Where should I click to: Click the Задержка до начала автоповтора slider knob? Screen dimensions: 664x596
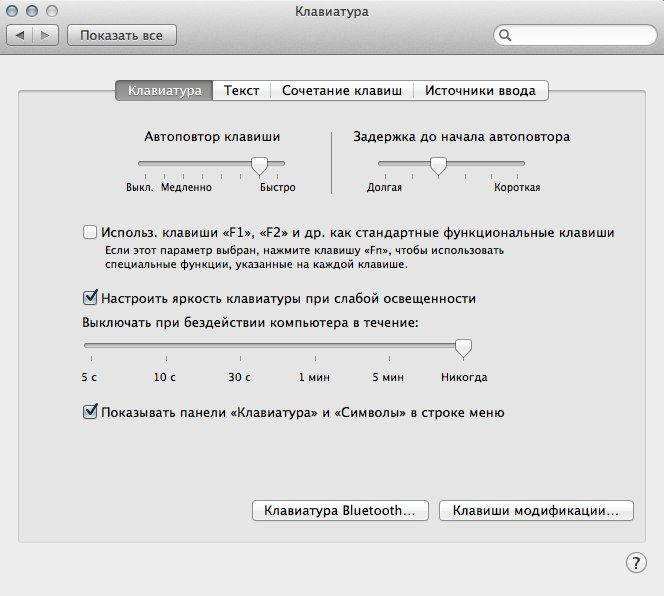pos(437,165)
